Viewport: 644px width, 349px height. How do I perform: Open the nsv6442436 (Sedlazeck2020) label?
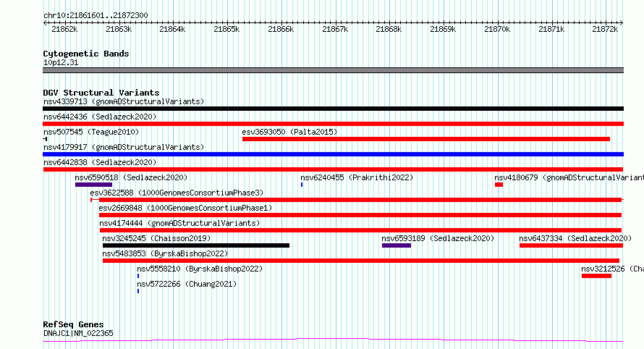100,117
